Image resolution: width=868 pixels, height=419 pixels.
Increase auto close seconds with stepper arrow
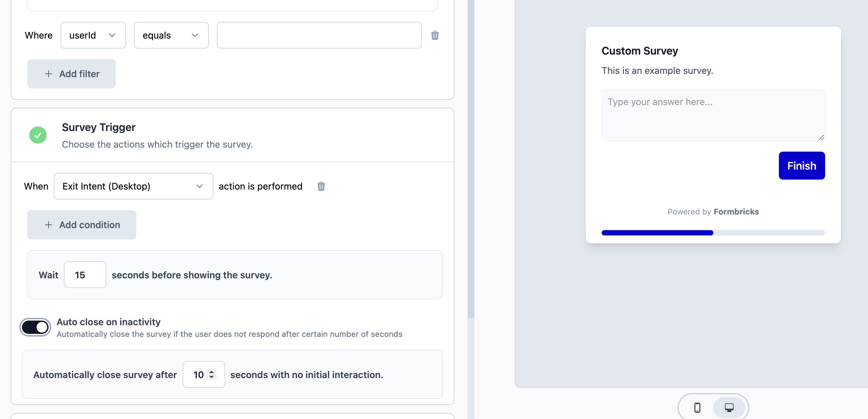[x=212, y=372]
